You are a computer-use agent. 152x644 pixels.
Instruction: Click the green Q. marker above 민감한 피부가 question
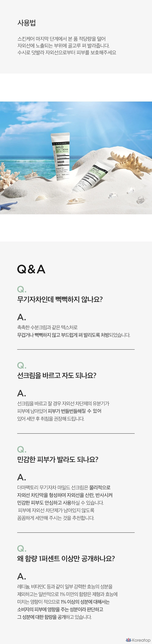(22, 449)
